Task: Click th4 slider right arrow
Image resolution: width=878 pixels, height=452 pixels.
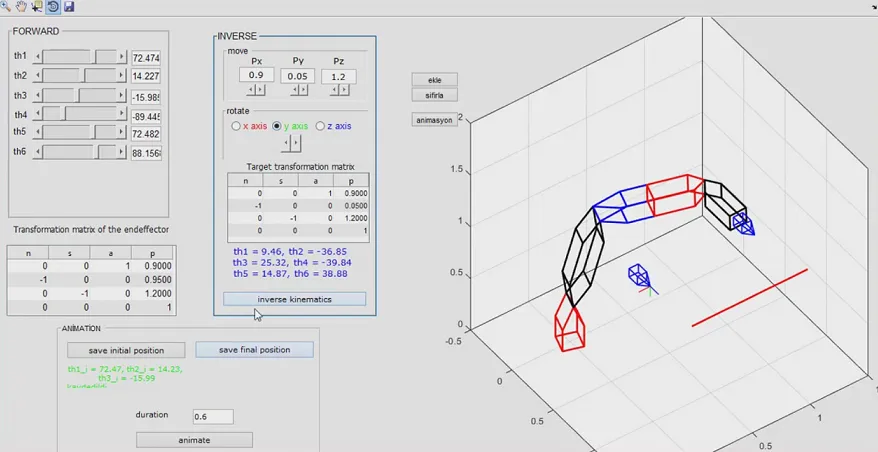Action: point(122,114)
